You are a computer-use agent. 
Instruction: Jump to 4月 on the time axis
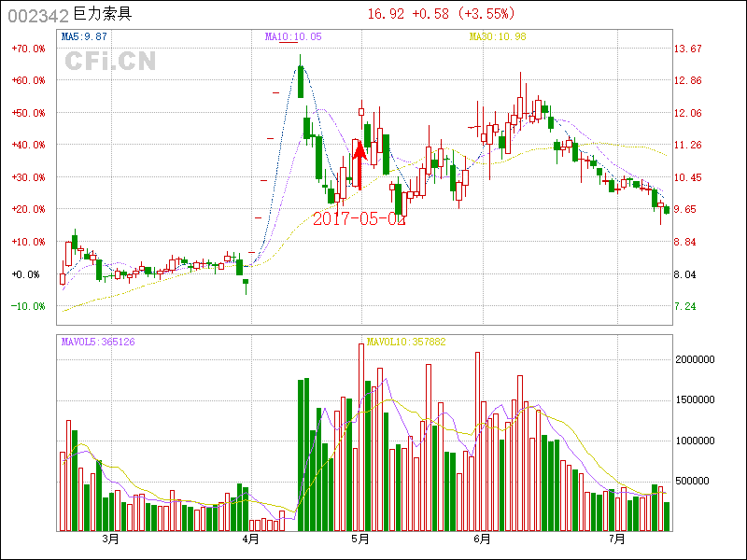pyautogui.click(x=250, y=539)
